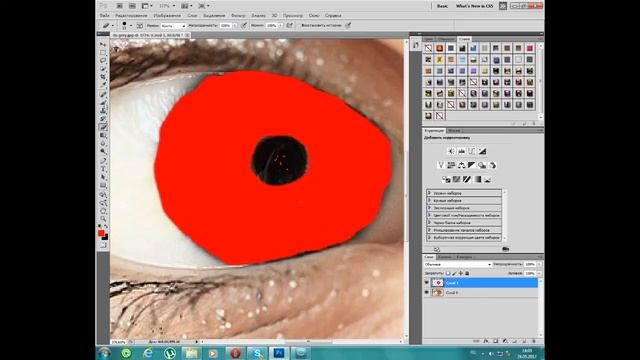The image size is (640, 360).
Task: Open the Windows Start button
Action: tap(104, 353)
